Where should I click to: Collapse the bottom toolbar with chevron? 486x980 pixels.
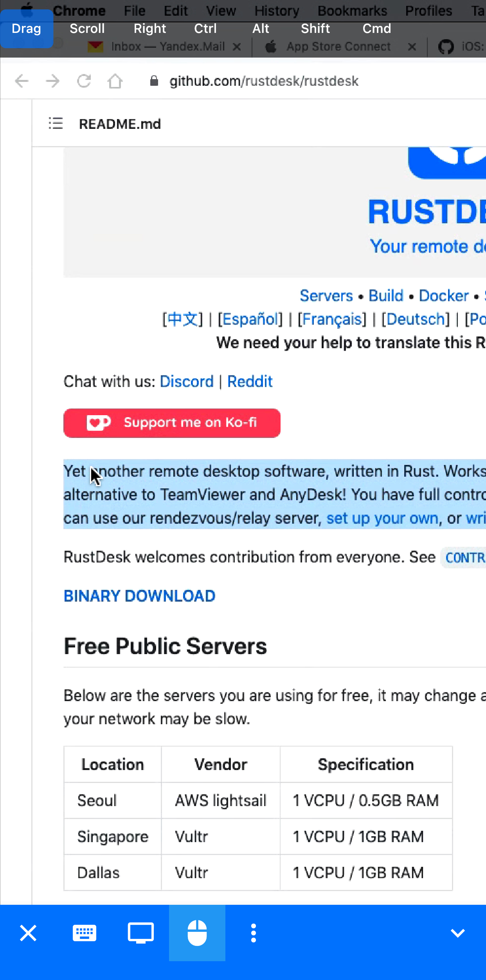(x=458, y=933)
